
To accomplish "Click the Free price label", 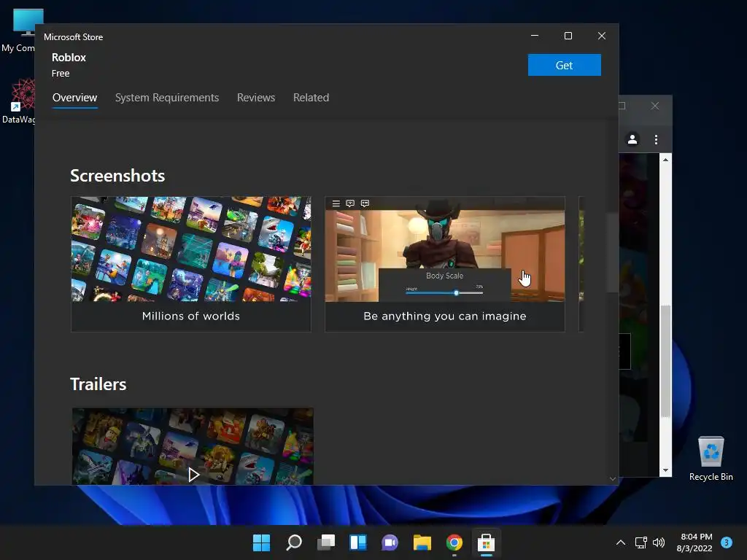I will click(61, 74).
